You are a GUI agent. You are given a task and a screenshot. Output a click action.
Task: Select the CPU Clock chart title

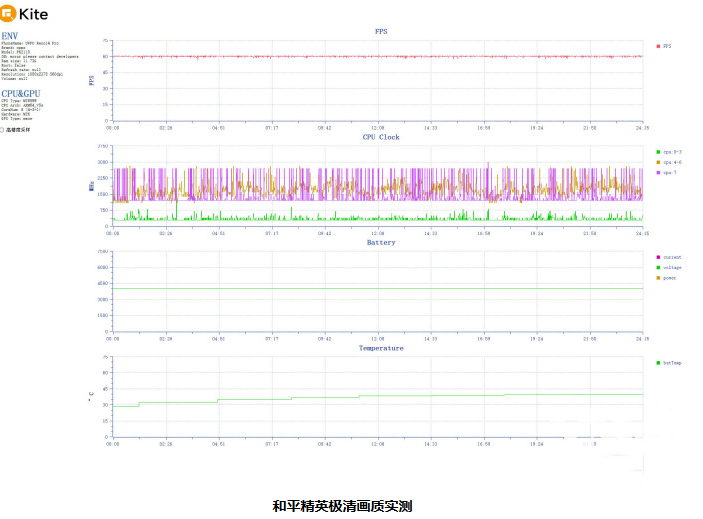point(381,137)
